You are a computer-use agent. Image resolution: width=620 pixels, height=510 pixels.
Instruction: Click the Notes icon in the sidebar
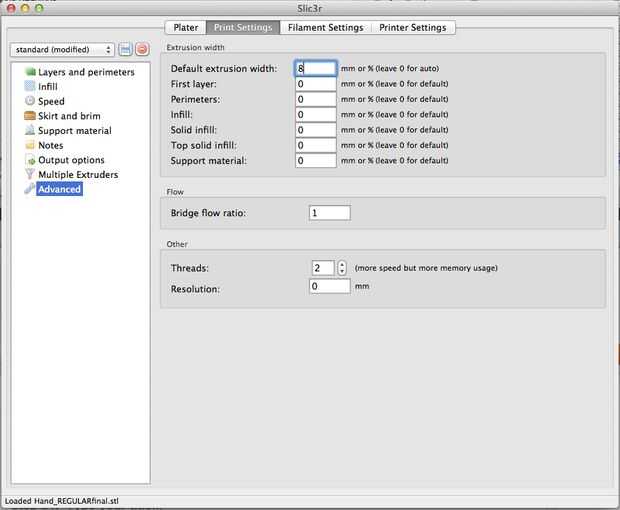tap(30, 145)
